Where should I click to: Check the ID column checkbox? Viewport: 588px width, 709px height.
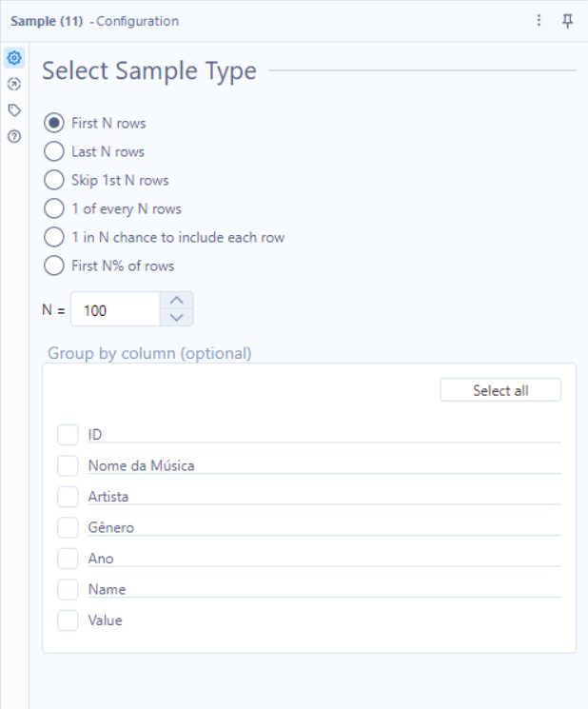click(x=68, y=435)
